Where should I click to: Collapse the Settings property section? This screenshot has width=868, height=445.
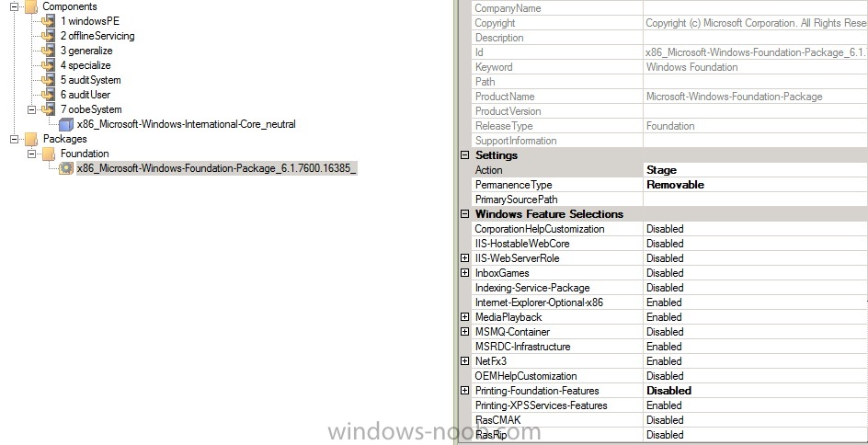click(465, 155)
